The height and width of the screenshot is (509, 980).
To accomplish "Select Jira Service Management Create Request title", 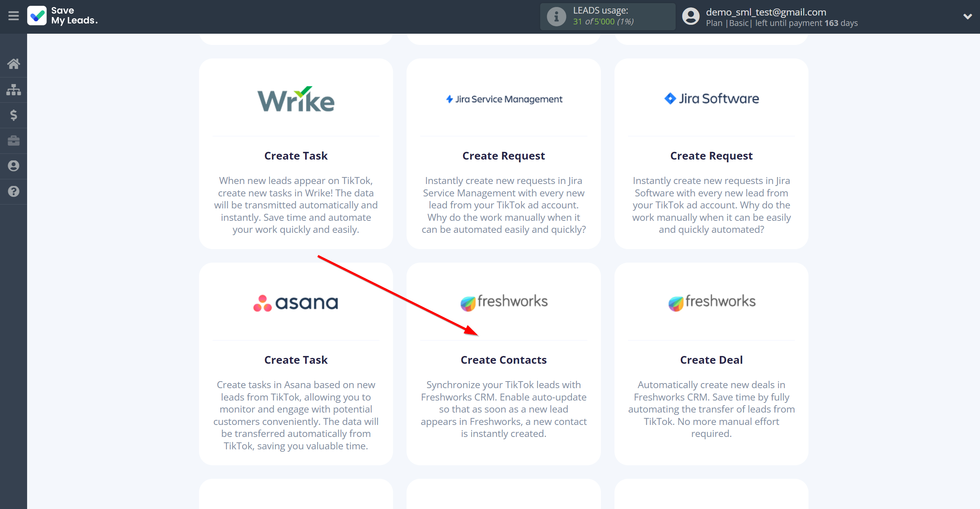I will (504, 156).
